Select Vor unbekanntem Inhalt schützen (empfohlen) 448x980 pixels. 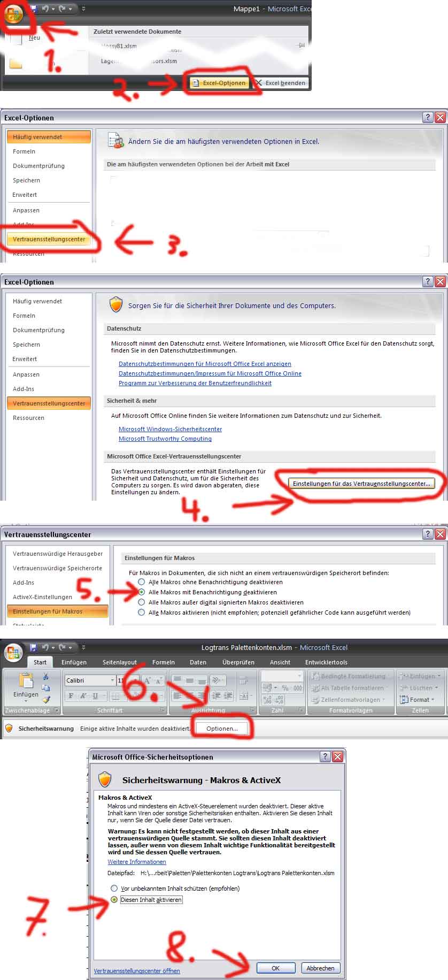coord(114,888)
